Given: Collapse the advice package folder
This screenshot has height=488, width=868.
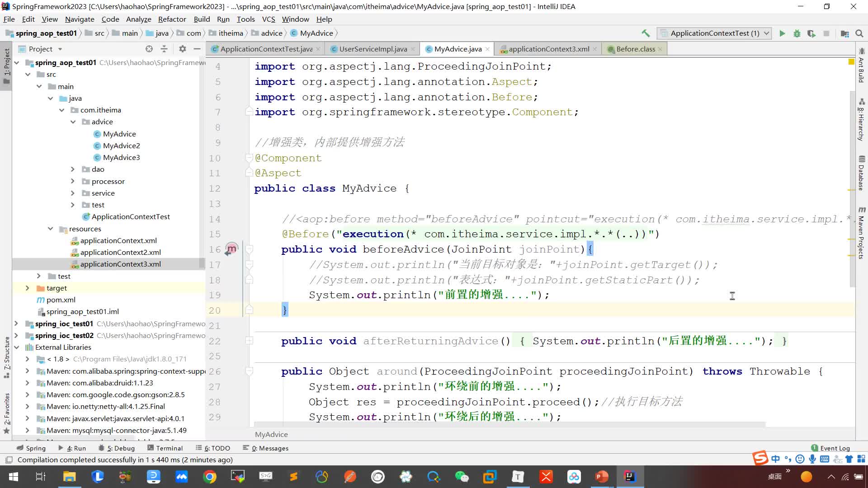Looking at the screenshot, I should (73, 122).
